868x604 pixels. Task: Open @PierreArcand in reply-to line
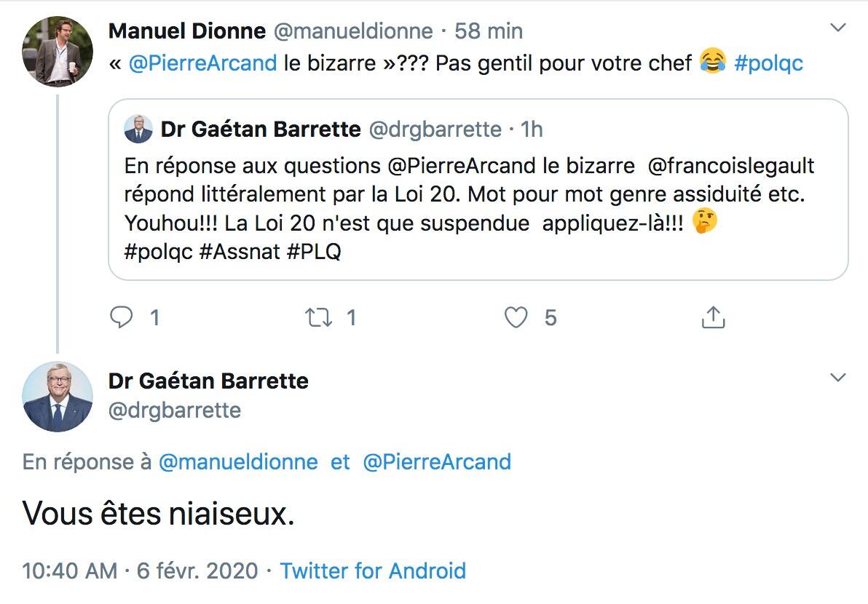click(436, 462)
